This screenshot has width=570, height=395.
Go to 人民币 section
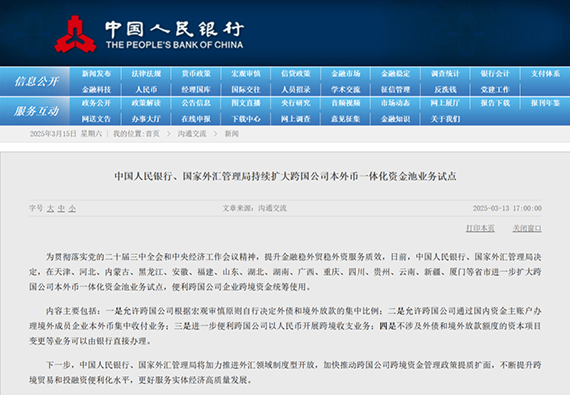click(146, 89)
